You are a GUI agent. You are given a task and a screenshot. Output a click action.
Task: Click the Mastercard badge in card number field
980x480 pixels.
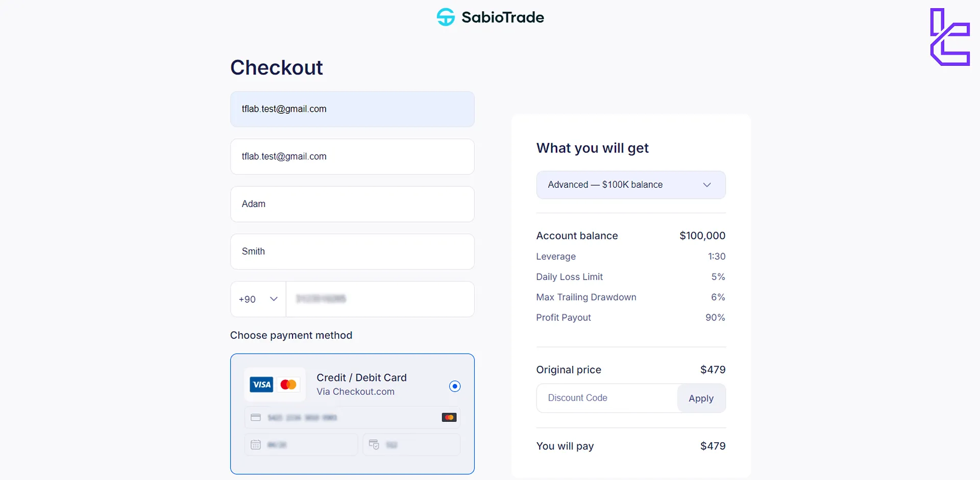[449, 418]
